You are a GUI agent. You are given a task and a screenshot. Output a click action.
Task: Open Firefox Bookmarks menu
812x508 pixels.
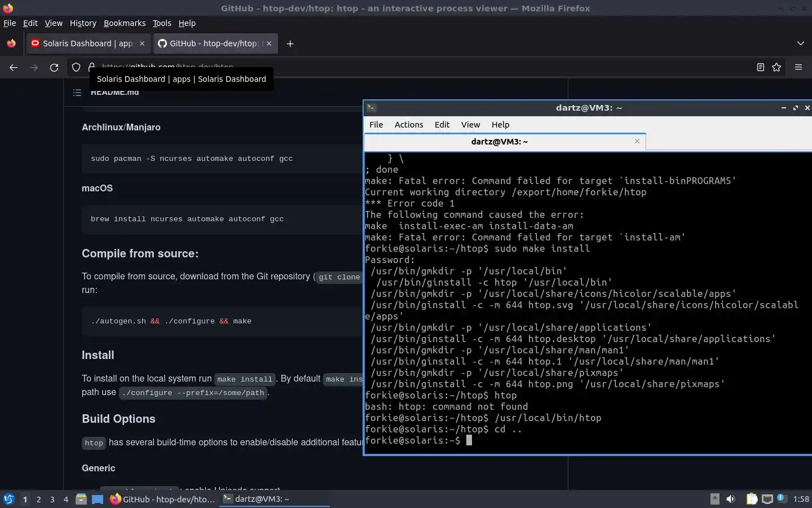point(125,23)
